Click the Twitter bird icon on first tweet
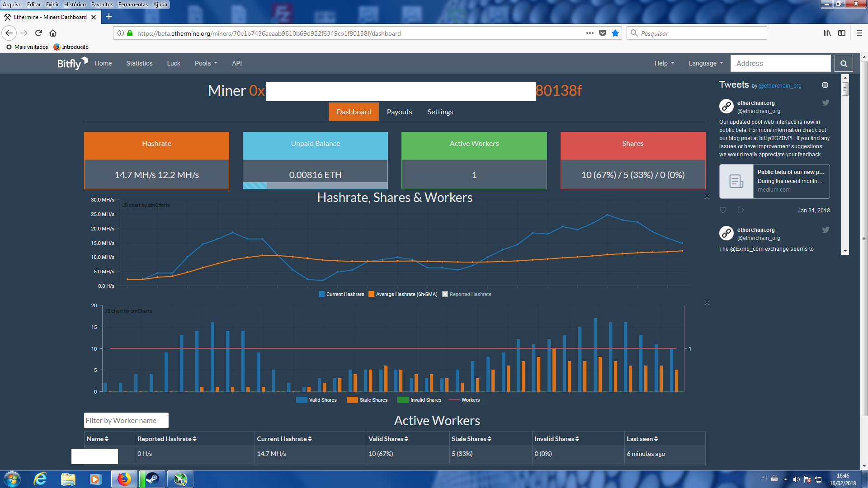868x488 pixels. pos(826,103)
